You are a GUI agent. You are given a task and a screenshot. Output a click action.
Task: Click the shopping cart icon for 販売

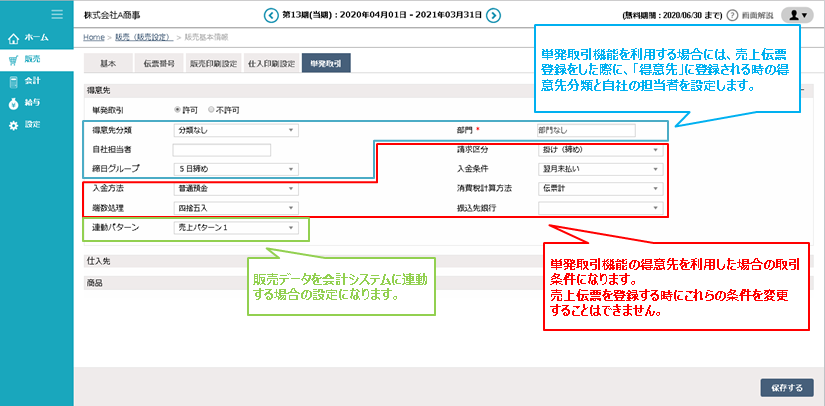pos(14,60)
